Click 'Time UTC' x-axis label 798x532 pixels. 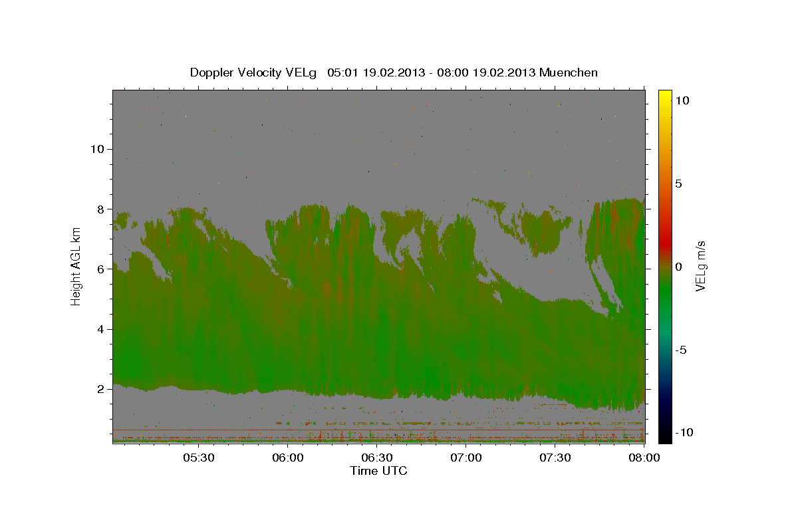[x=378, y=471]
